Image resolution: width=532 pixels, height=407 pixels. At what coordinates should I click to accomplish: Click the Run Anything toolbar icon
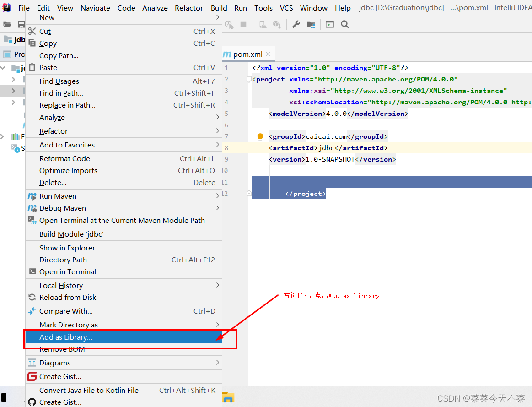[329, 24]
